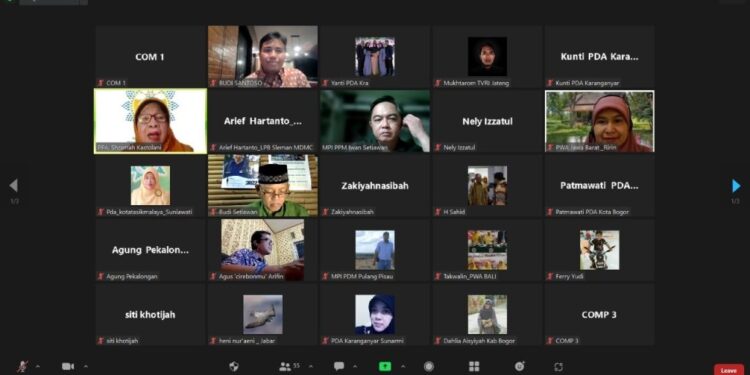
Task: Click Pda_kotatasikmalaya_Suniawati profile picture
Action: pos(150,186)
